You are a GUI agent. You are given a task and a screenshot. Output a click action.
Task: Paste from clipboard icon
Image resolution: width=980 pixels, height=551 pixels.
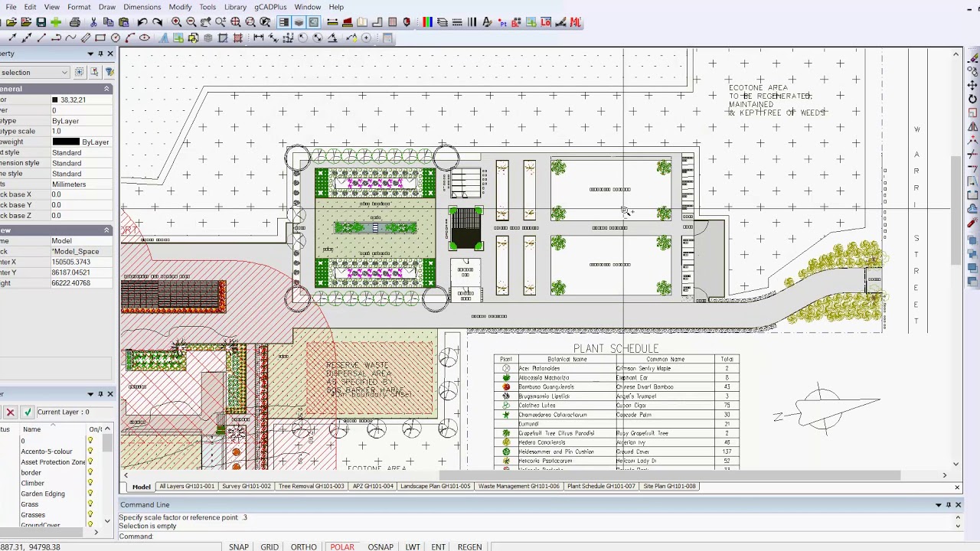point(123,22)
